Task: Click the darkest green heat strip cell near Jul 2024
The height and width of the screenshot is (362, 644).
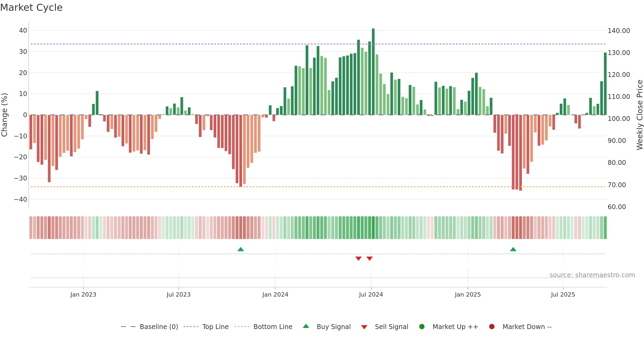Action: click(x=373, y=228)
